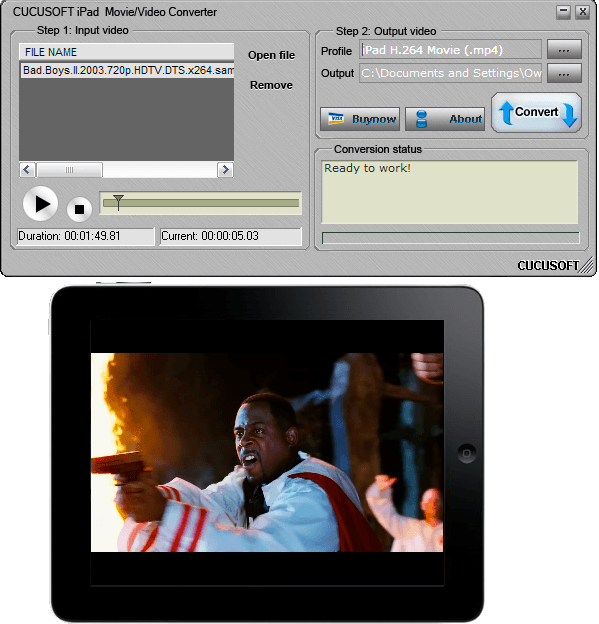Remove the selected input file
The image size is (599, 624).
pyautogui.click(x=271, y=85)
